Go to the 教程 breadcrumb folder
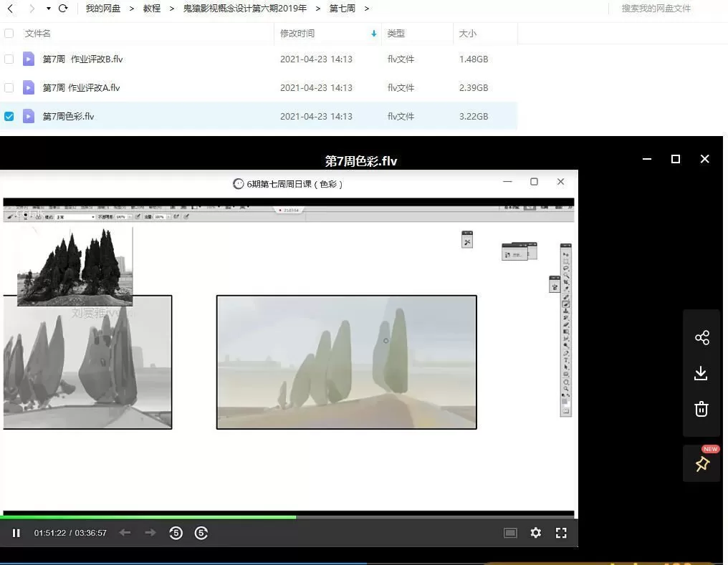The height and width of the screenshot is (565, 728). pos(152,8)
